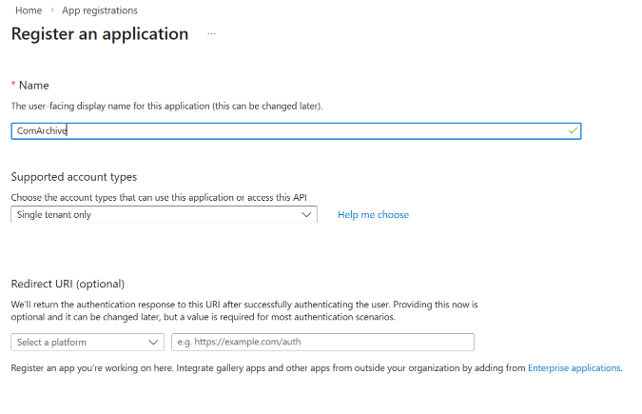
Task: Click the Name input field containing ComArchive
Action: click(296, 131)
